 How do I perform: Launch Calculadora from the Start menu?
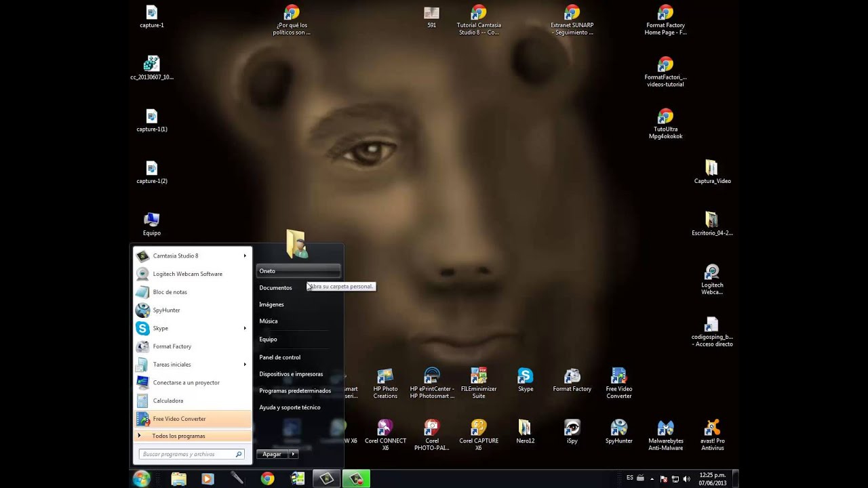tap(193, 401)
